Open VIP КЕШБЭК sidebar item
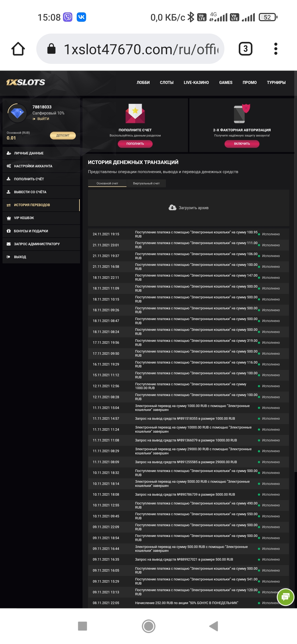The height and width of the screenshot is (644, 297). pos(41,218)
